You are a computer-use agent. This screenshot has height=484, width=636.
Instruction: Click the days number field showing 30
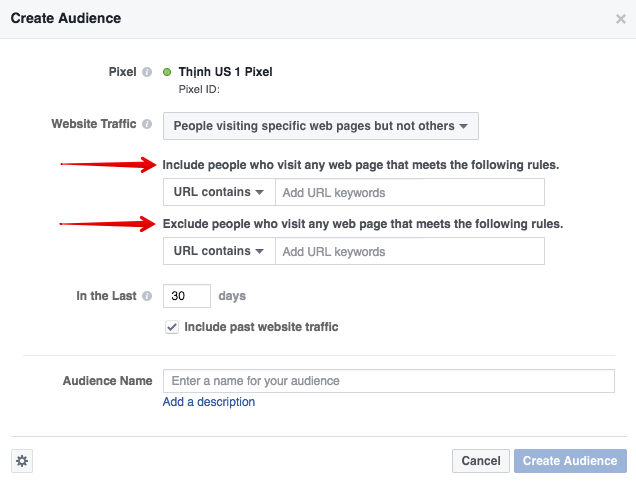click(x=187, y=296)
